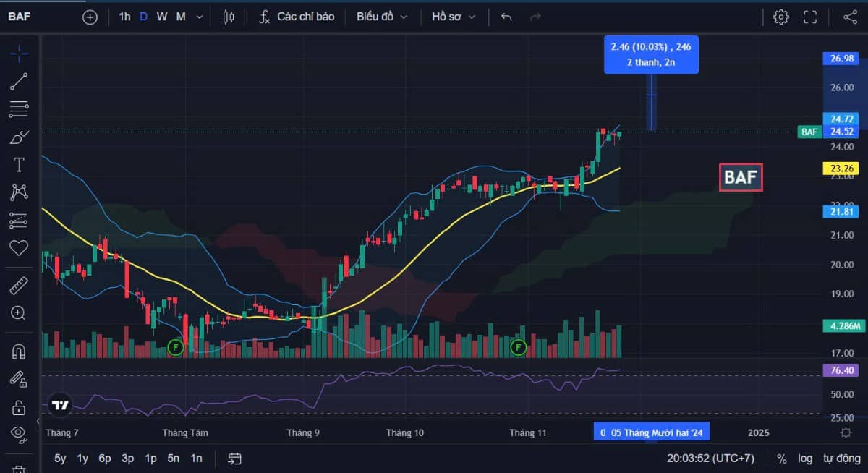Toggle stay-in-drawing-mode pencil lock

click(20, 379)
